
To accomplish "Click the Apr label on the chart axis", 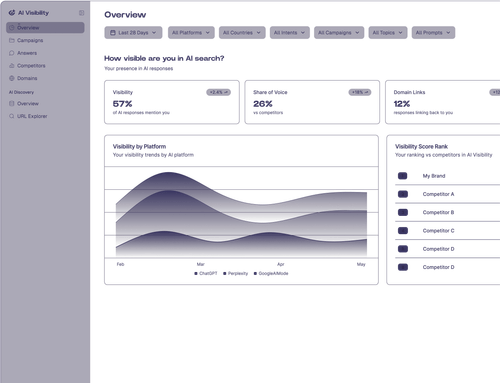I will [x=281, y=264].
